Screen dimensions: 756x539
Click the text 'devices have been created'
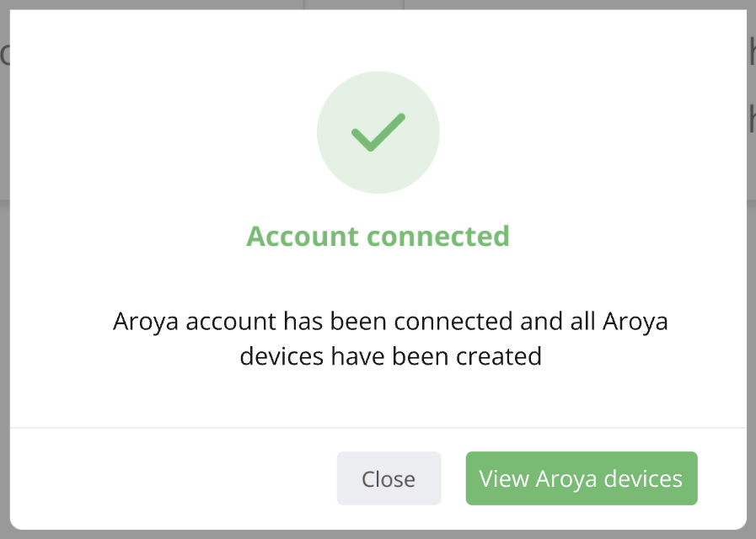point(390,355)
